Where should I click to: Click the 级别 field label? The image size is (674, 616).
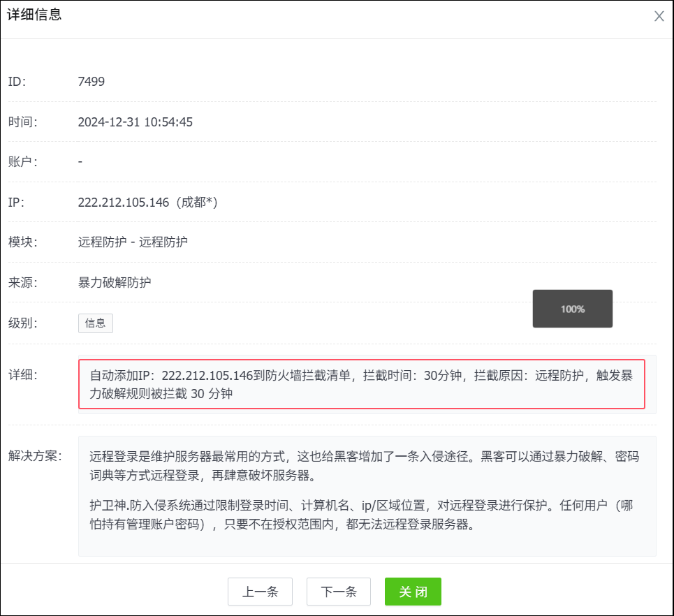point(22,323)
